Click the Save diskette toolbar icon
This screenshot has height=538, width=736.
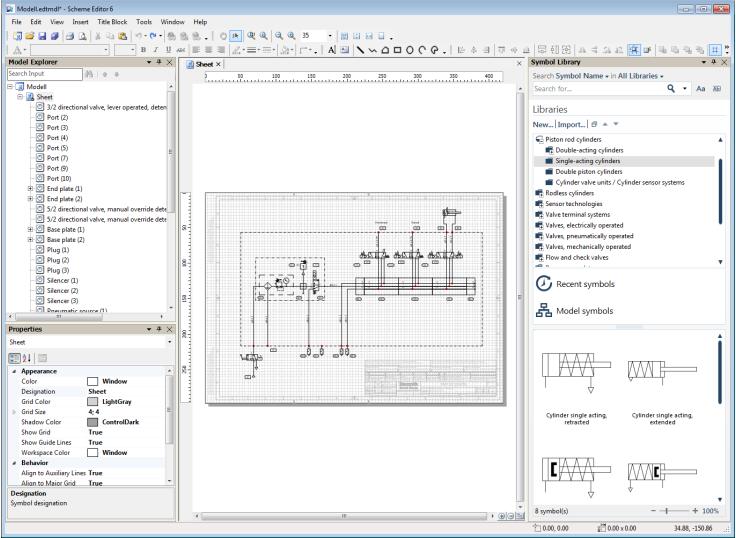point(42,36)
